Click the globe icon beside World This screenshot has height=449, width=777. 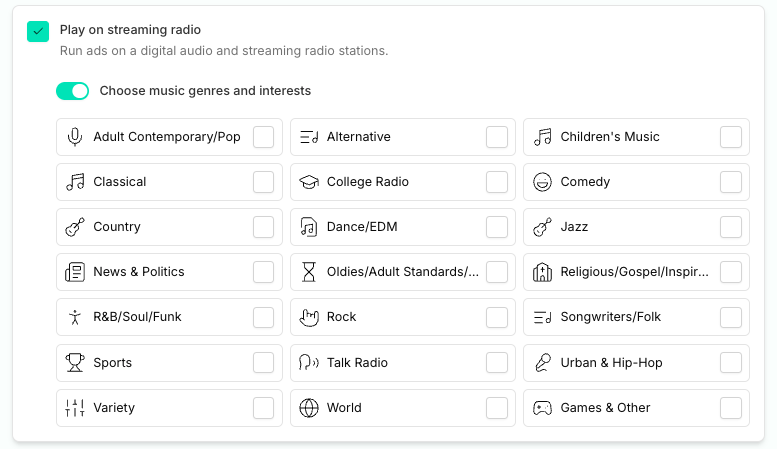point(309,408)
